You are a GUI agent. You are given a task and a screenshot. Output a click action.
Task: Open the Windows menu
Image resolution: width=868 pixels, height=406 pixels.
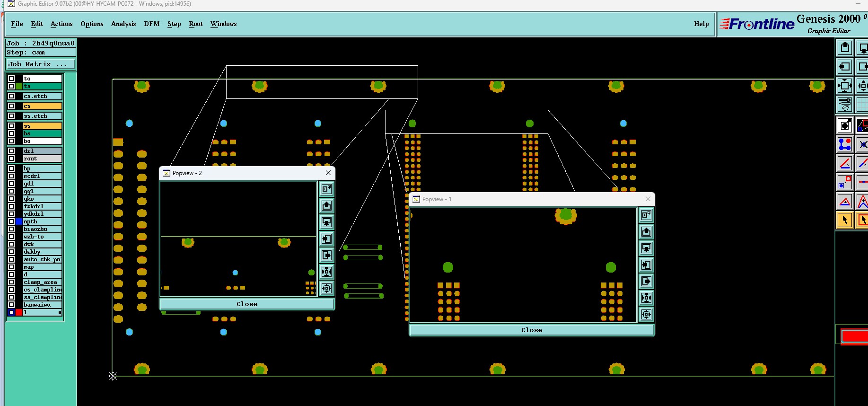(x=224, y=24)
